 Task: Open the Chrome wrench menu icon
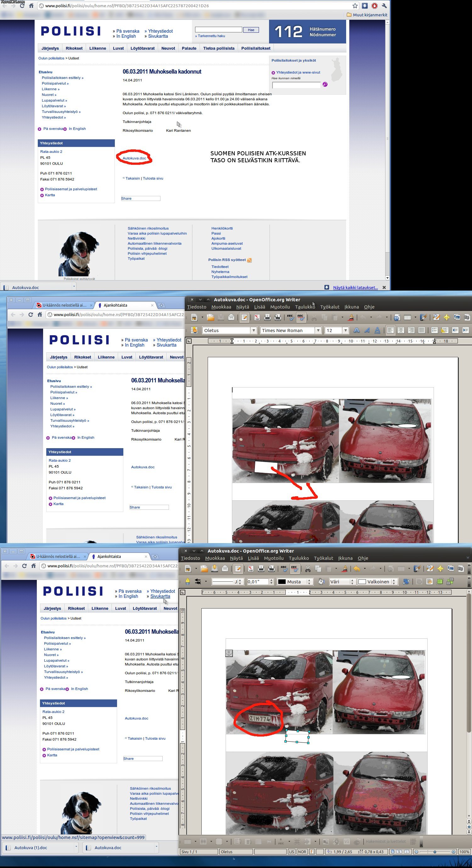[x=384, y=6]
